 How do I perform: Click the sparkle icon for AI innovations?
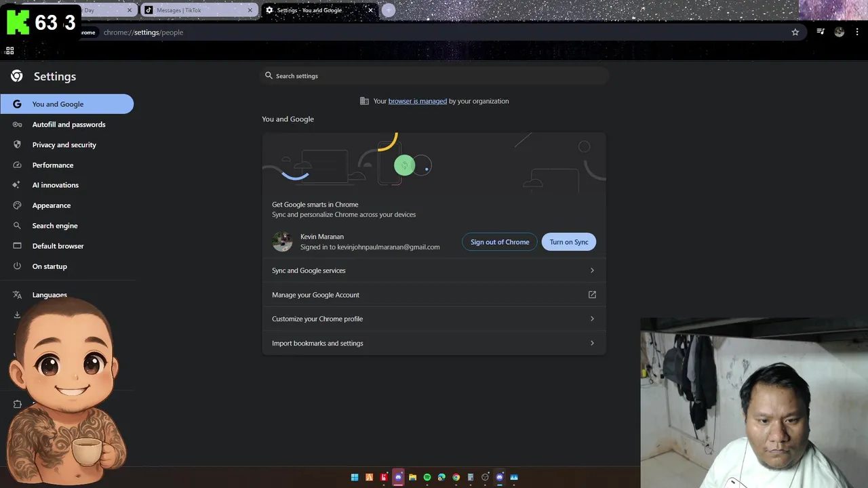pyautogui.click(x=17, y=185)
